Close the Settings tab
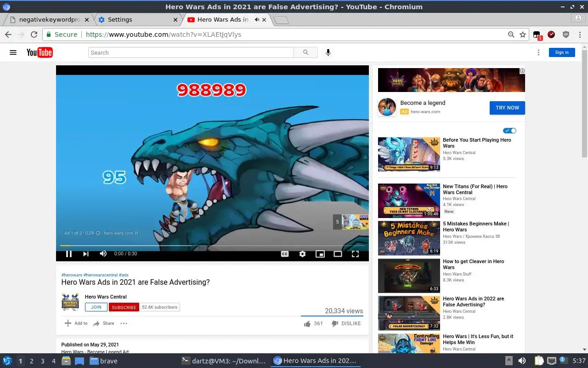The width and height of the screenshot is (588, 368). click(x=175, y=20)
